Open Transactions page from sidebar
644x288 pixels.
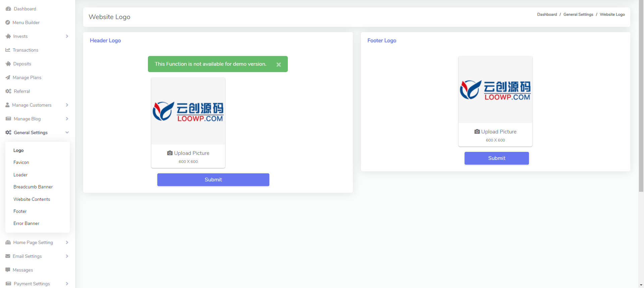25,50
